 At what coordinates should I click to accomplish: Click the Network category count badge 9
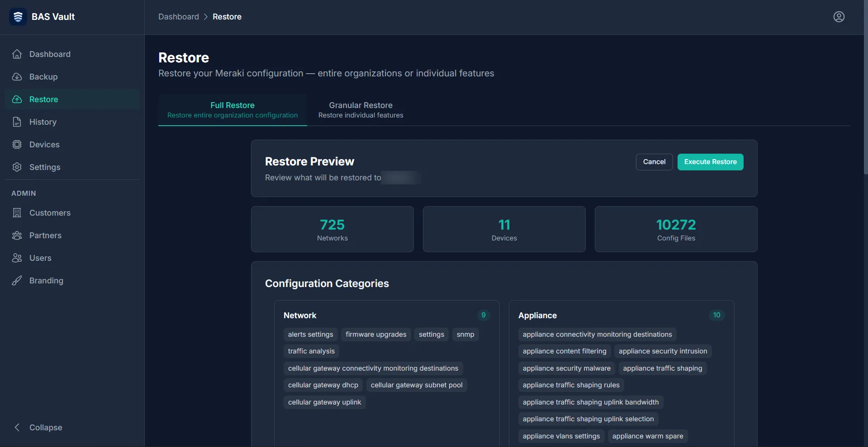click(x=484, y=315)
